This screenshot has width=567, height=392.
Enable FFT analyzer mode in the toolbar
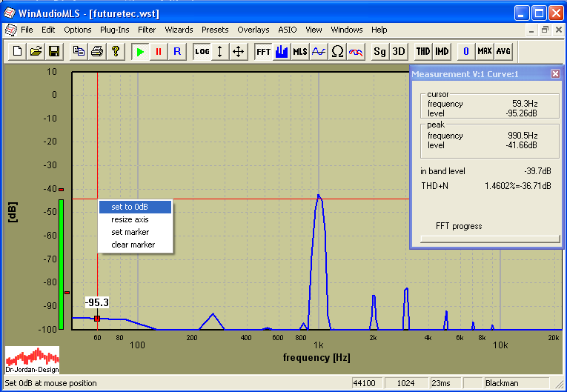tap(263, 51)
